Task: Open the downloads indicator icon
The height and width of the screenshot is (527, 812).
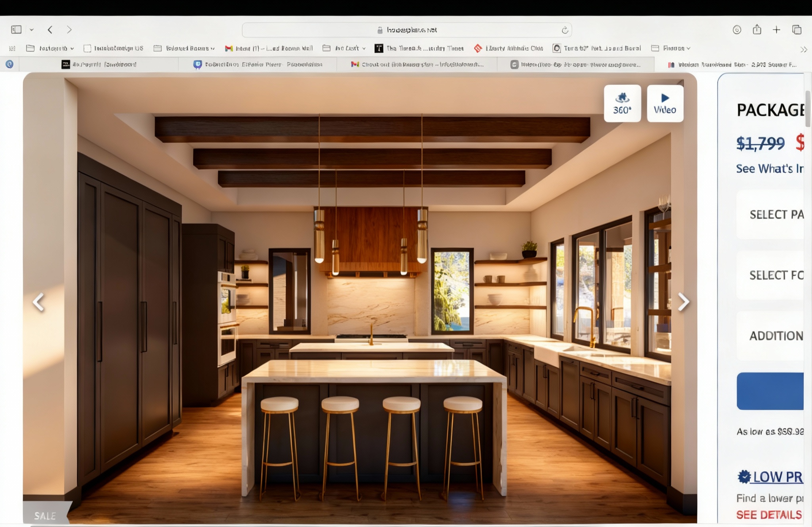Action: click(x=737, y=30)
